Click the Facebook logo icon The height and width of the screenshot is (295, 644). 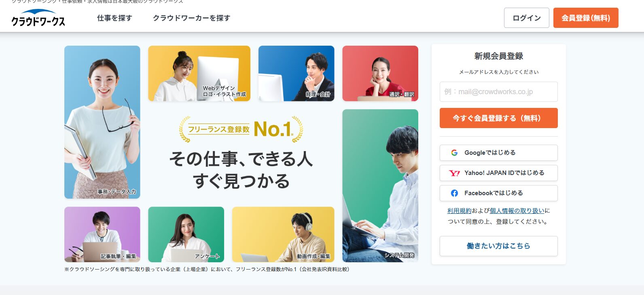(x=454, y=193)
